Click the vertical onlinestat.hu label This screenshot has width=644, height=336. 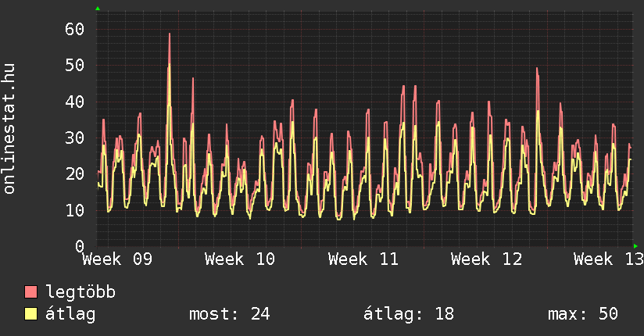tap(10, 129)
